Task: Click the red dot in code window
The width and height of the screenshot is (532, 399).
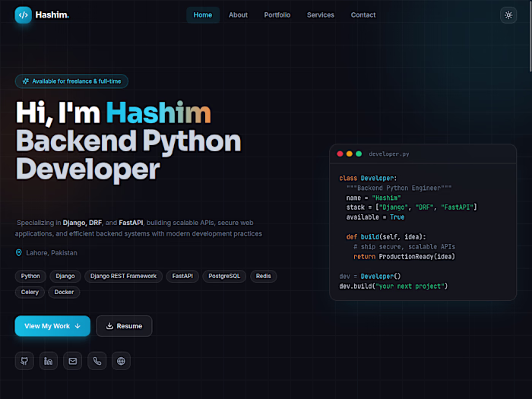Action: [340, 154]
